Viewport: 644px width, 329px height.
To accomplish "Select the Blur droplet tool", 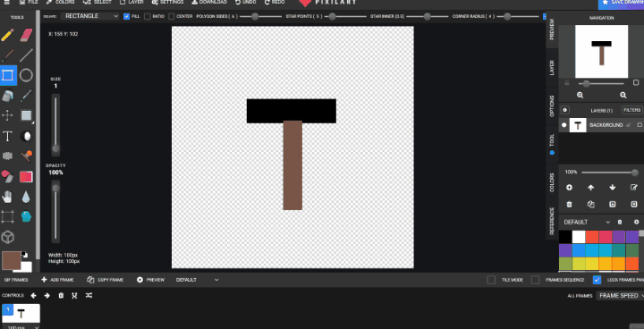I will click(26, 197).
